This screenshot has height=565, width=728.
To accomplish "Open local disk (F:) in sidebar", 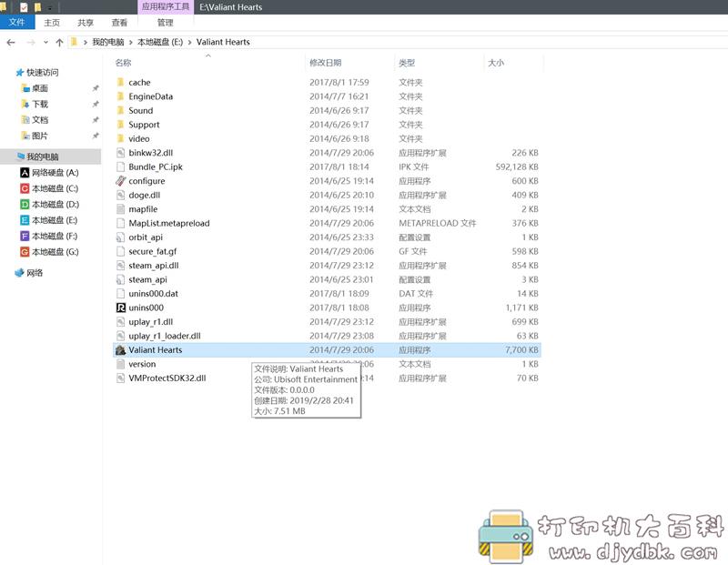I will coord(49,236).
